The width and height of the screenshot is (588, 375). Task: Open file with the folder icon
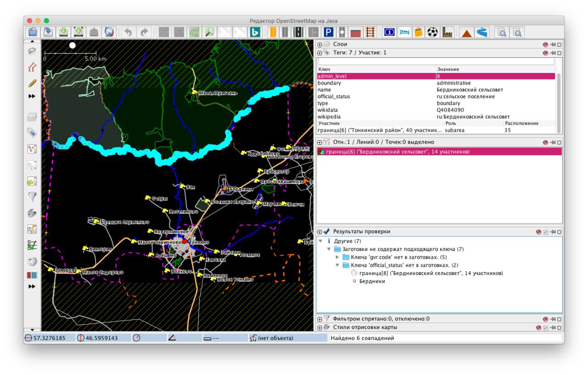click(33, 32)
